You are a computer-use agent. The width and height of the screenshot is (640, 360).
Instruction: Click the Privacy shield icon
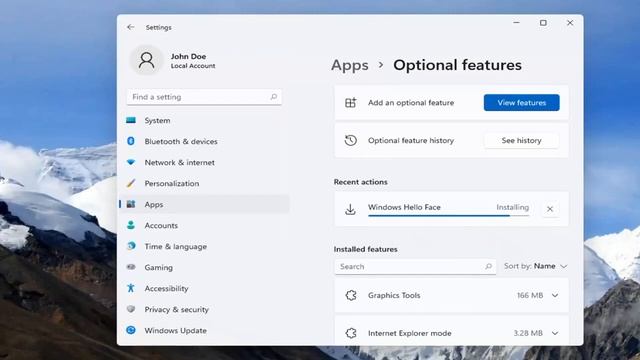click(x=131, y=309)
